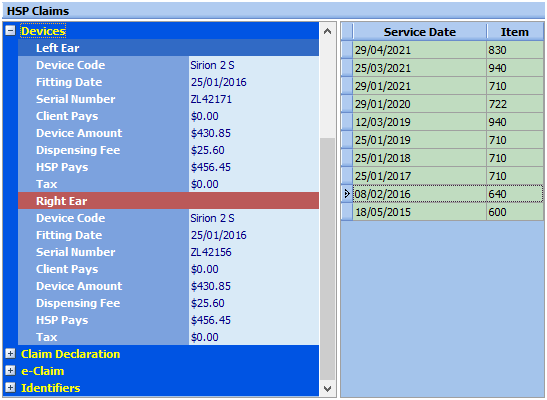Viewport: 547px width, 400px height.
Task: Select the Devices tree heading
Action: click(43, 31)
